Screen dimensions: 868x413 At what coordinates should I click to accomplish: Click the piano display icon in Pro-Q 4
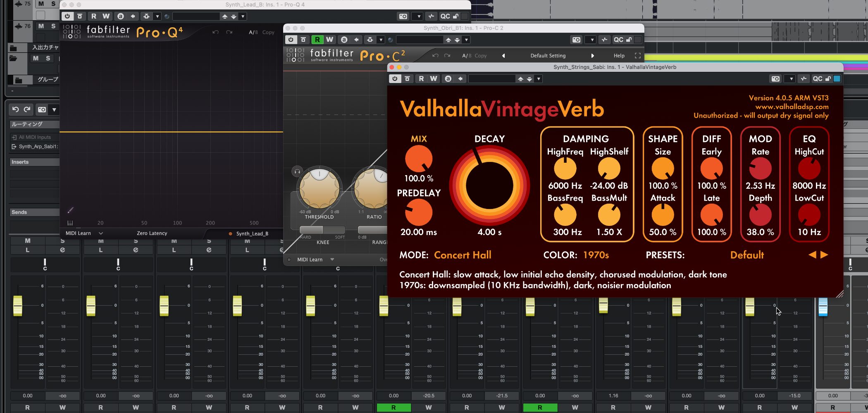pos(70,223)
